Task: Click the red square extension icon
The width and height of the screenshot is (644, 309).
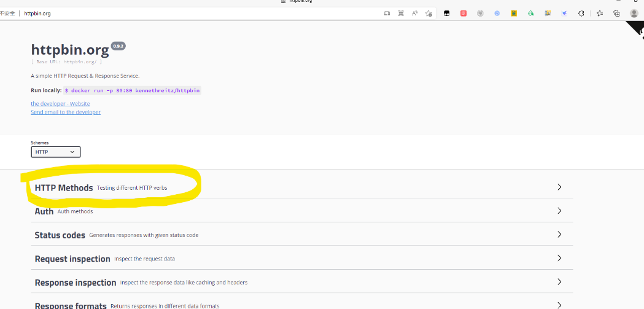Action: (x=464, y=14)
